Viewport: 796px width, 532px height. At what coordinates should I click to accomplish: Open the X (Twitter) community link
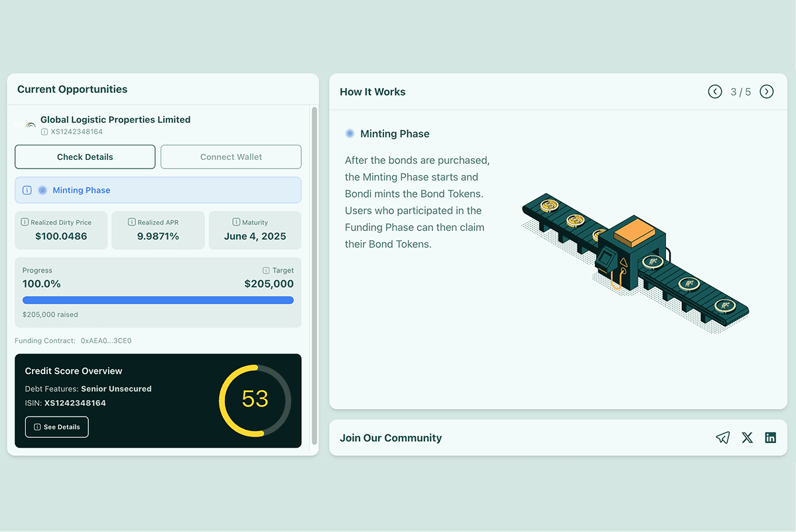coord(748,438)
